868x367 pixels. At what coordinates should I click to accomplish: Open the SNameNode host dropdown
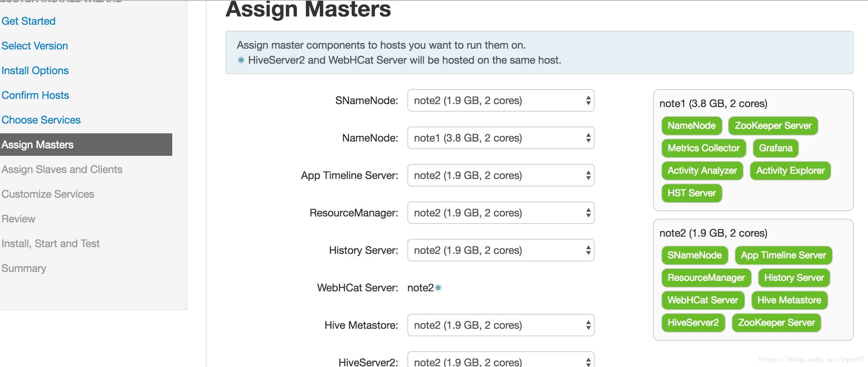501,100
